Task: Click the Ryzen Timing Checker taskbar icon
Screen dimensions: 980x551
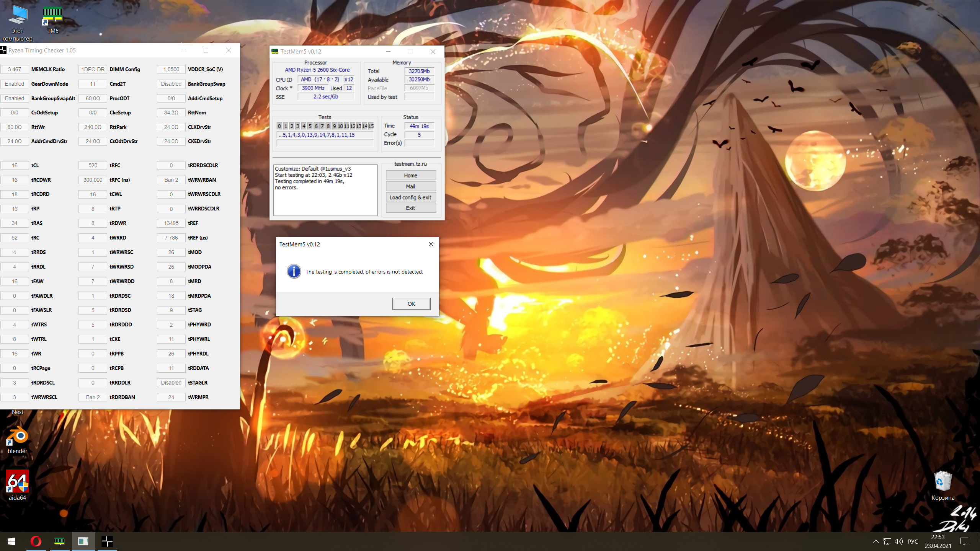Action: click(x=107, y=541)
